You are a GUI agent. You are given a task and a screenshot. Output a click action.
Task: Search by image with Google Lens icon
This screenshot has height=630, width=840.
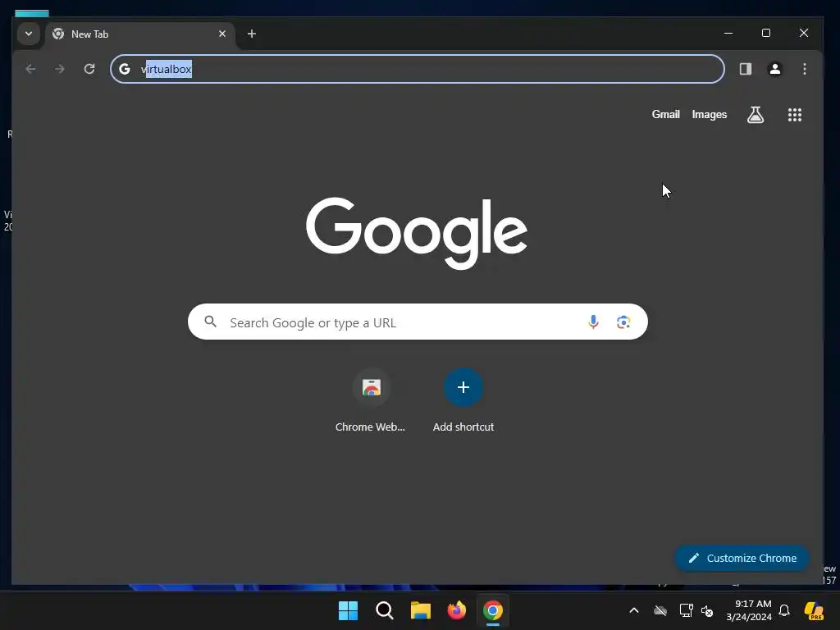pyautogui.click(x=623, y=322)
